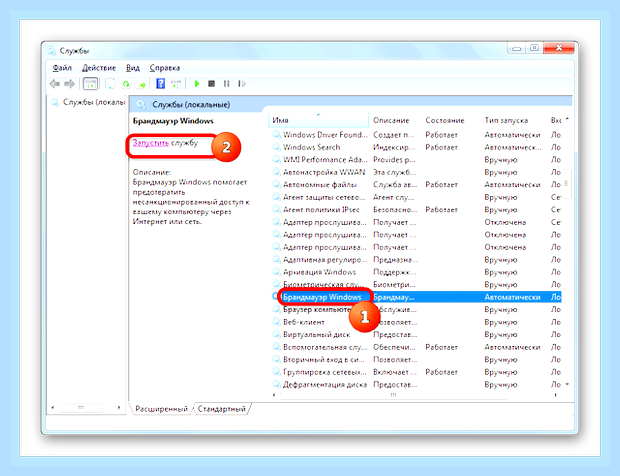Image resolution: width=620 pixels, height=476 pixels.
Task: Click the gear icon of Автономные файлы
Action: click(x=276, y=185)
